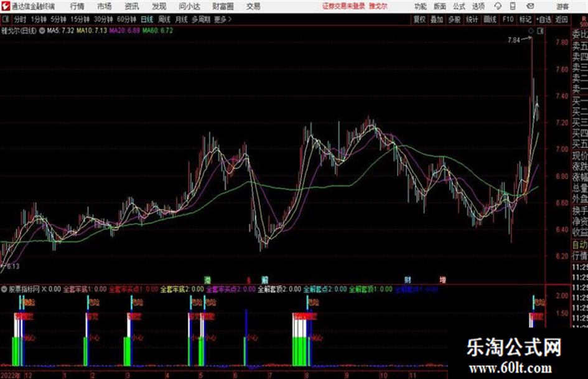The width and height of the screenshot is (588, 379).
Task: Click the 返回 back button
Action: coord(561,19)
